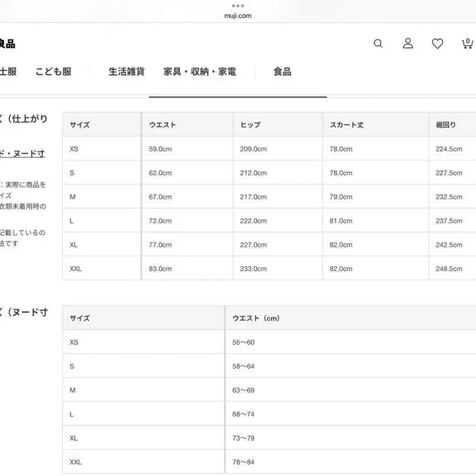This screenshot has width=476, height=476.
Task: Click the 224.5cm hem cell
Action: pos(452,149)
